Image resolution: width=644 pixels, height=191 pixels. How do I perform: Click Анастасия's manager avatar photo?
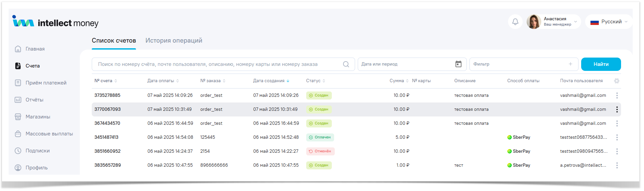534,22
